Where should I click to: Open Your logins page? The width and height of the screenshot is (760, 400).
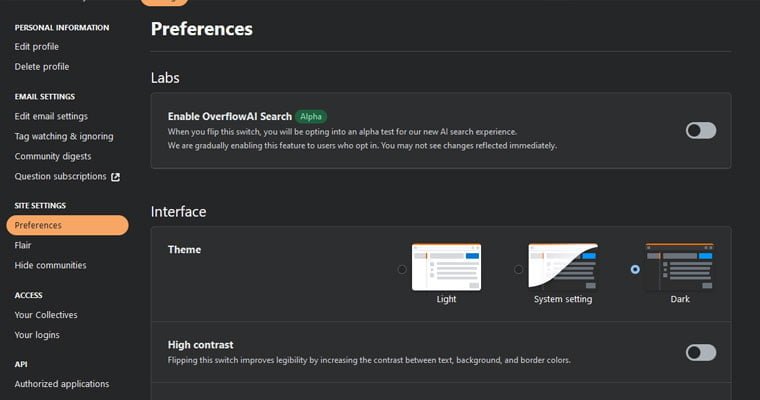[37, 335]
